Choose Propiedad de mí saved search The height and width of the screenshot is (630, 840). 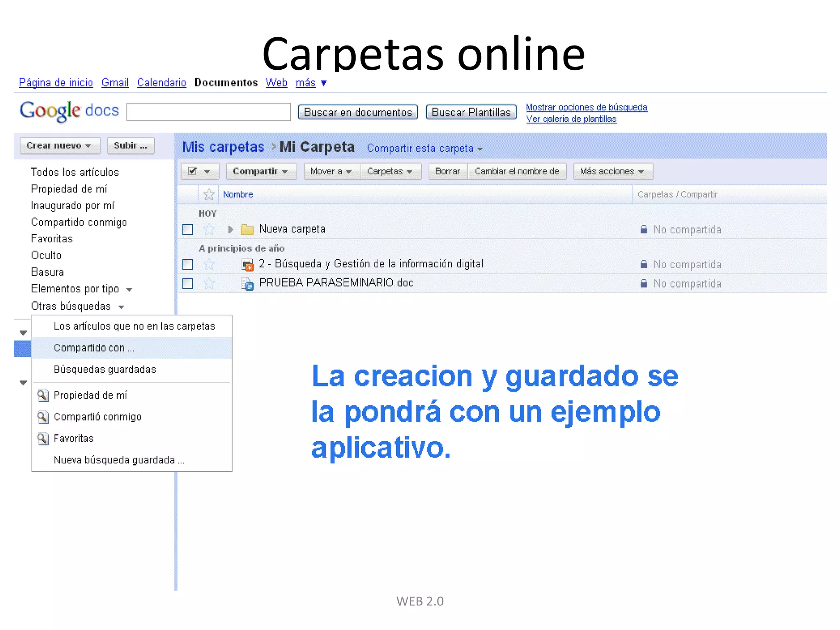pyautogui.click(x=132, y=395)
